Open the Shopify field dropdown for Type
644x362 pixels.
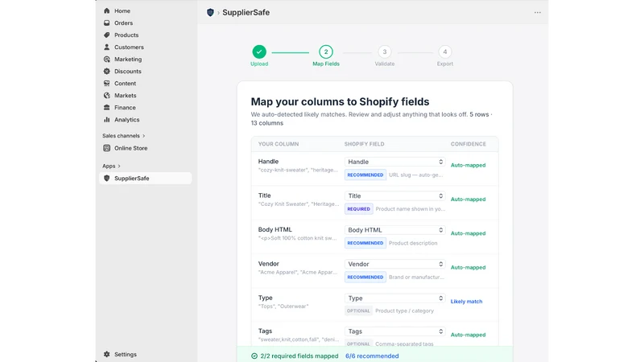(394, 298)
